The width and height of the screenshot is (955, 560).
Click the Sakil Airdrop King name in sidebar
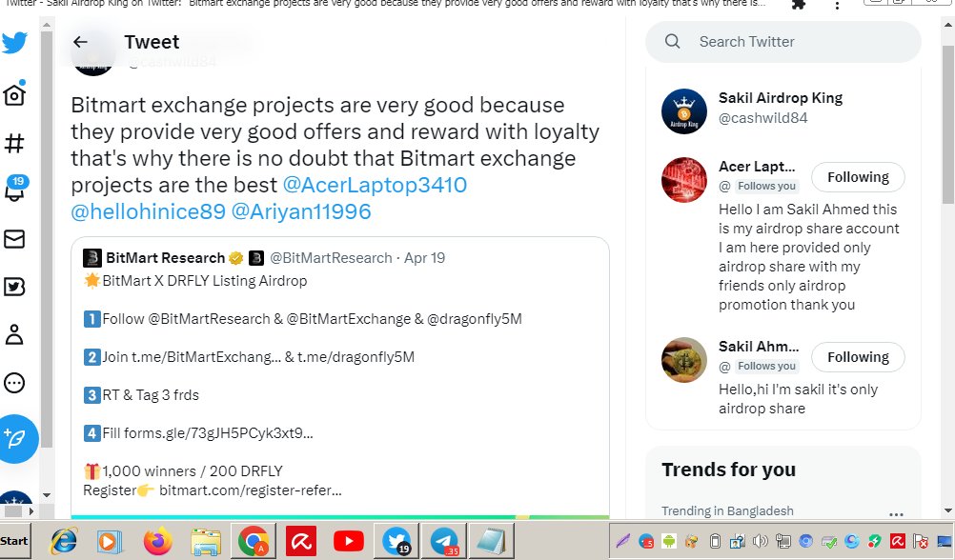(x=781, y=97)
